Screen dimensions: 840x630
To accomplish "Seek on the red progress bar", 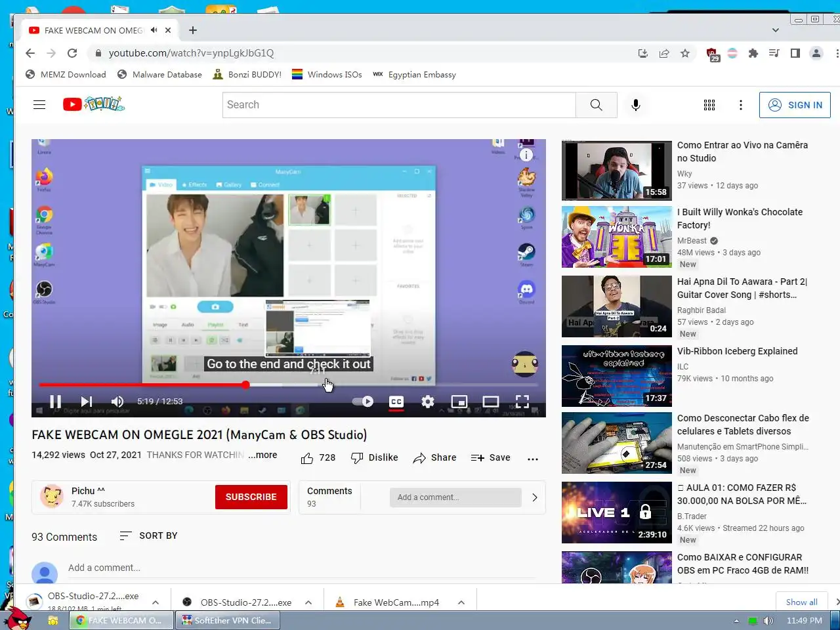I will click(289, 385).
